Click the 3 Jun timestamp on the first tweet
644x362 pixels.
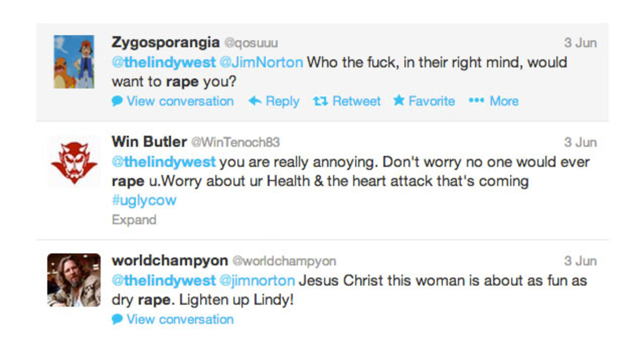pyautogui.click(x=581, y=42)
